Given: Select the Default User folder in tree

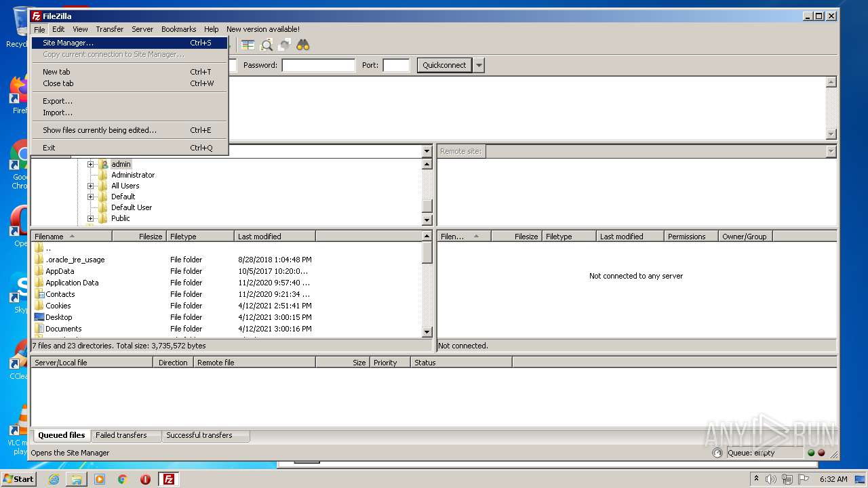Looking at the screenshot, I should (132, 207).
